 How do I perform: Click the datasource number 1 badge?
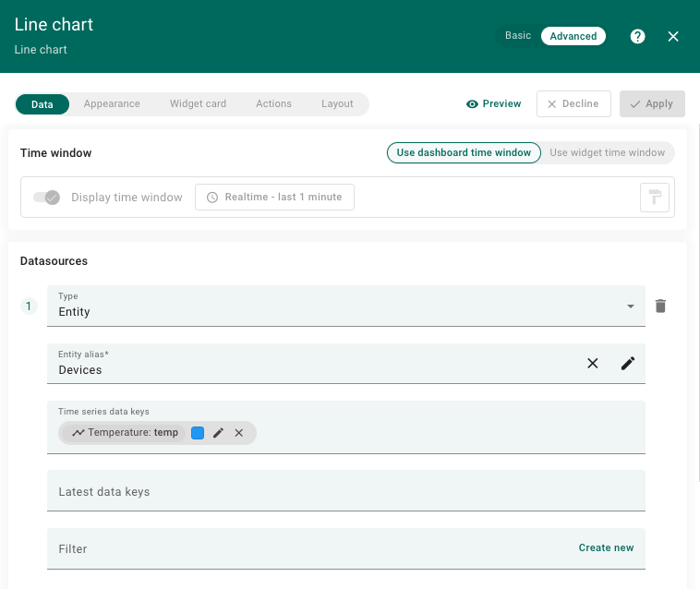(29, 307)
